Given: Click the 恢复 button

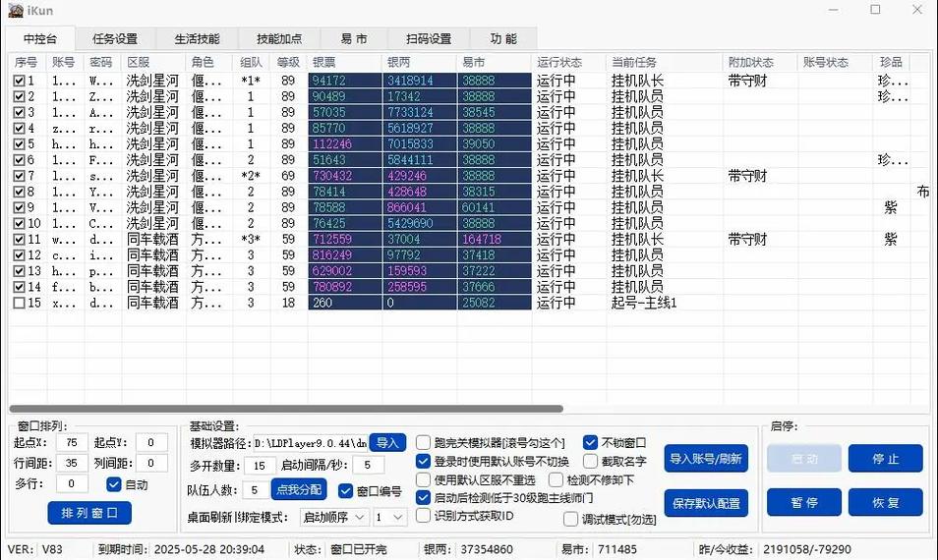Looking at the screenshot, I should tap(885, 502).
